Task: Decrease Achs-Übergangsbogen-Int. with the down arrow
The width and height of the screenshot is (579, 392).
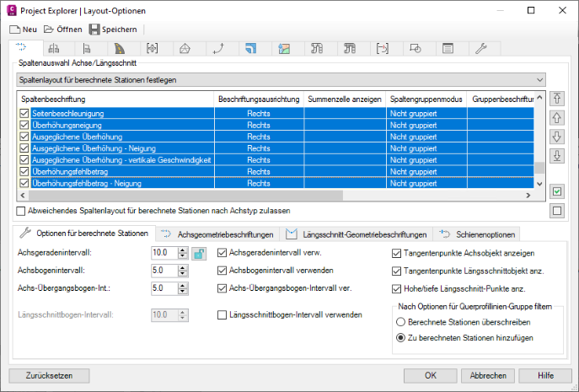Action: click(184, 292)
